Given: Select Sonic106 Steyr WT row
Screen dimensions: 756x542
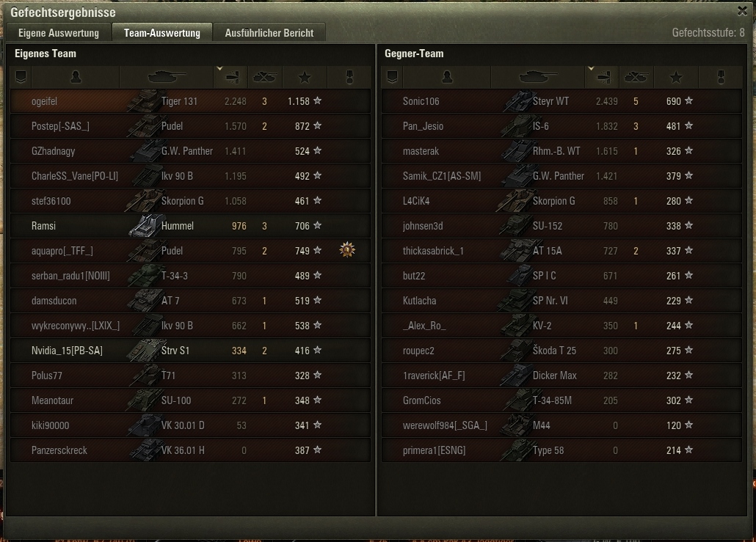Looking at the screenshot, I should 561,101.
